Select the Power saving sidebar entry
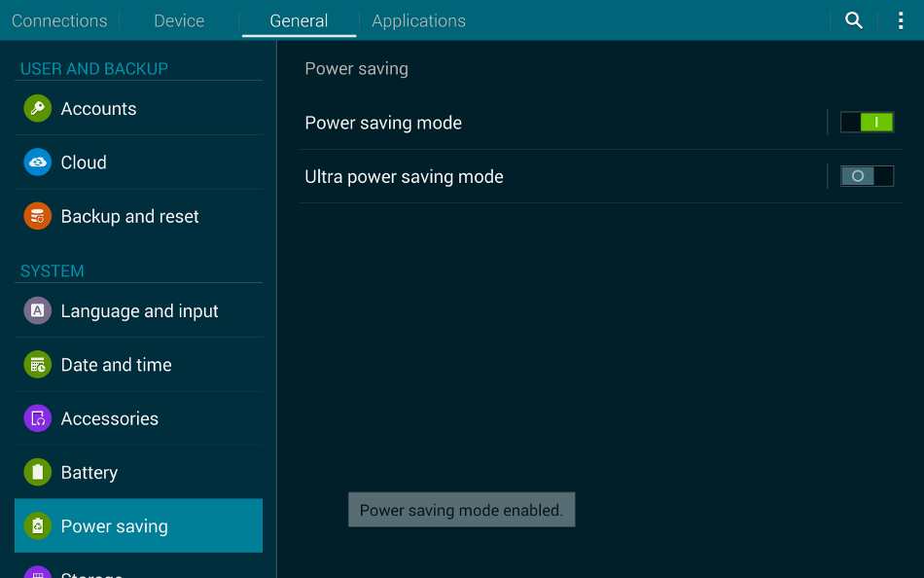Image resolution: width=924 pixels, height=578 pixels. (138, 525)
